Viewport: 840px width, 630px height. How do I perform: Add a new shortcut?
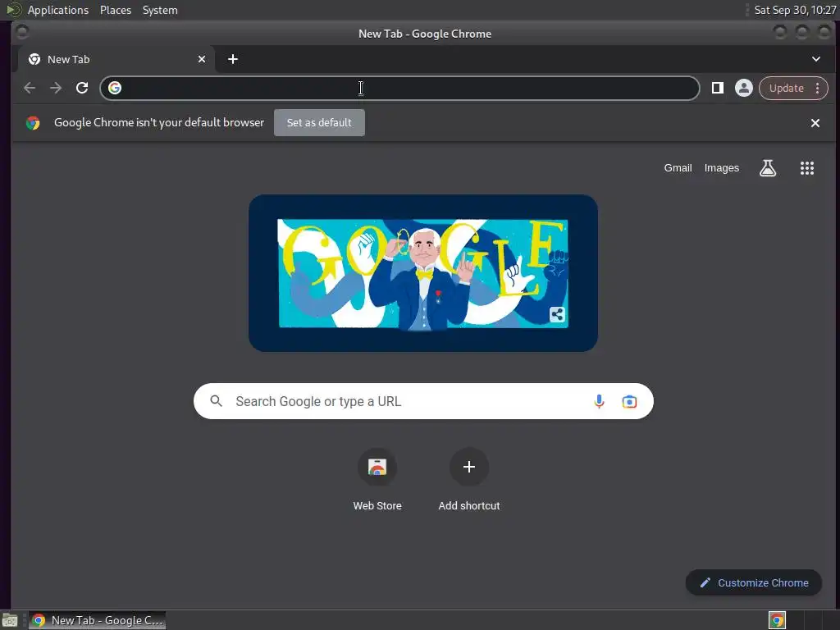coord(468,479)
